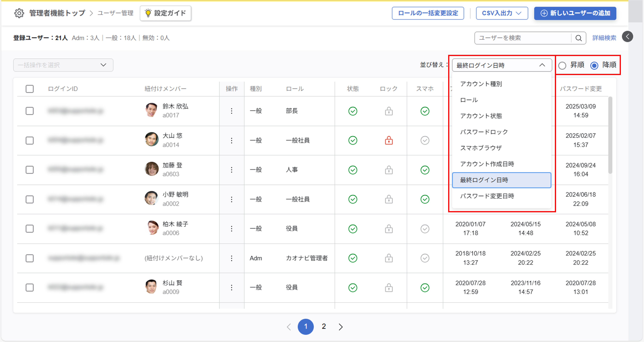The height and width of the screenshot is (342, 644).
Task: Open the 一括操作を選択 dropdown
Action: pos(63,65)
